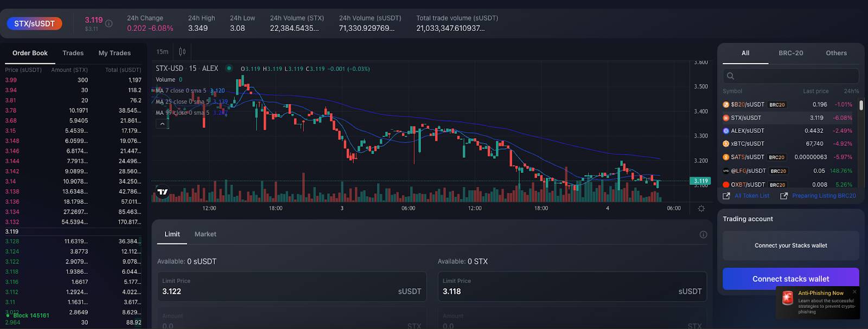Dismiss the Anti-Phishing Now notification
This screenshot has width=868, height=329.
click(x=854, y=292)
